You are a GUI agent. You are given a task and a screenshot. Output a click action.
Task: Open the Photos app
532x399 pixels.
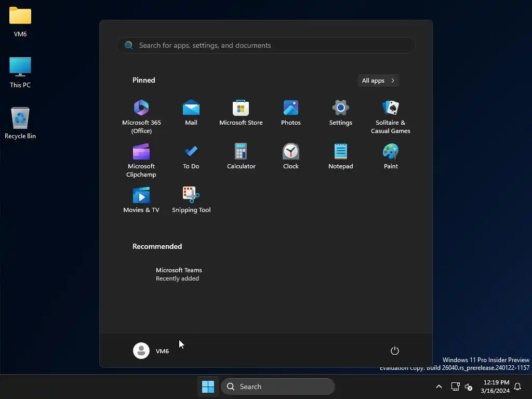pos(291,112)
